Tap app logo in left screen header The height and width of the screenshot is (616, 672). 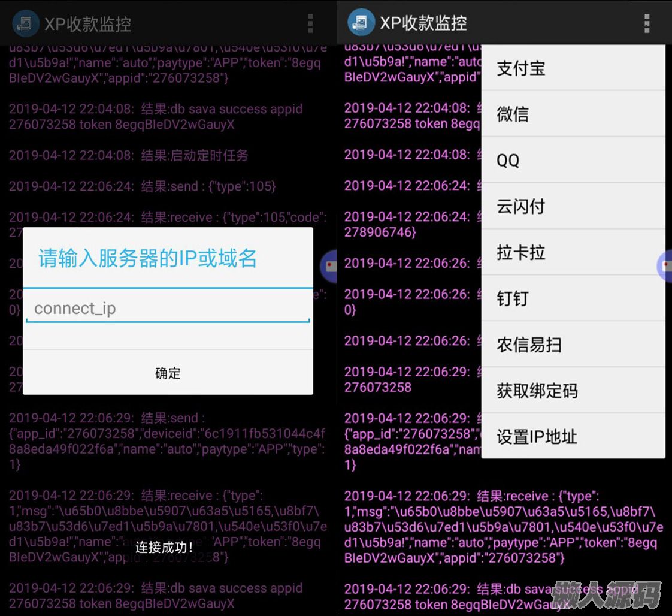point(25,23)
